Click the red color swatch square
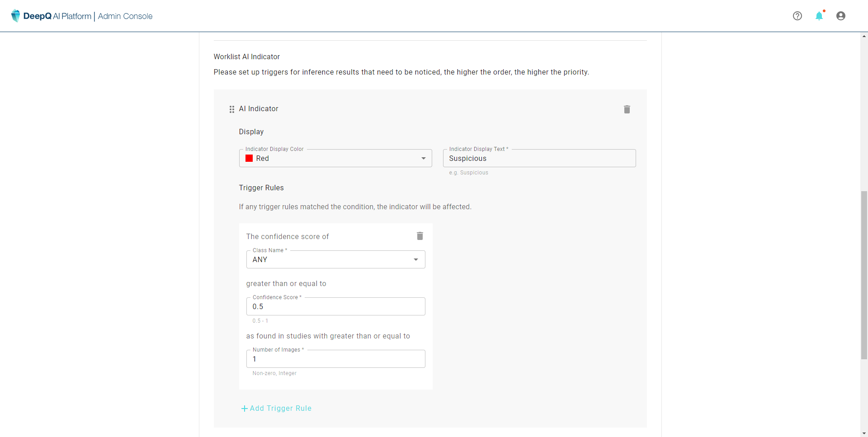Screen dimensions: 868x437 (x=249, y=159)
